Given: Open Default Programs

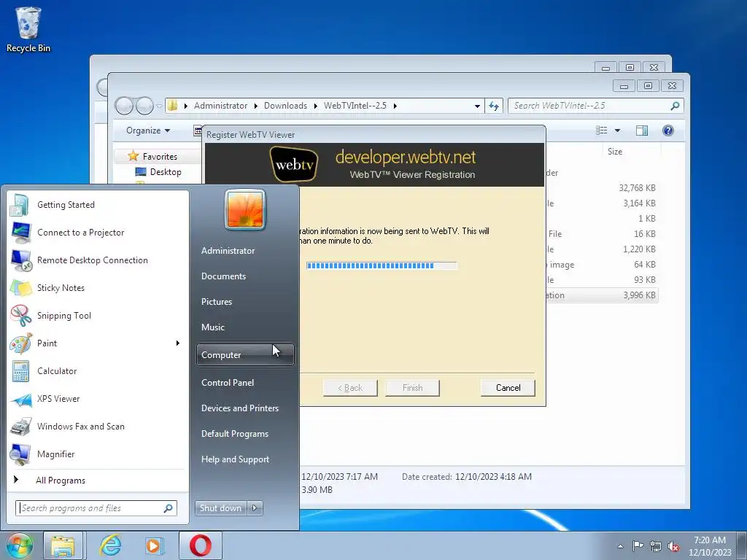Looking at the screenshot, I should click(234, 434).
